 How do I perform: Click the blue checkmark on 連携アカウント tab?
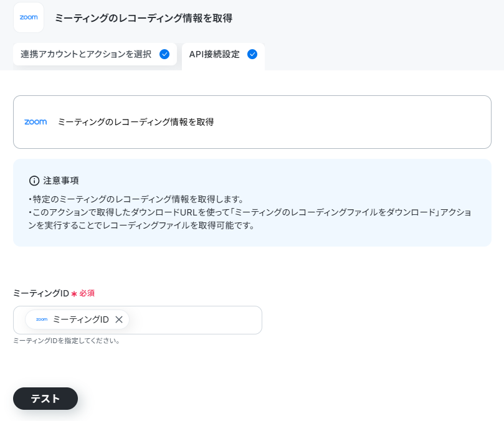pos(164,54)
